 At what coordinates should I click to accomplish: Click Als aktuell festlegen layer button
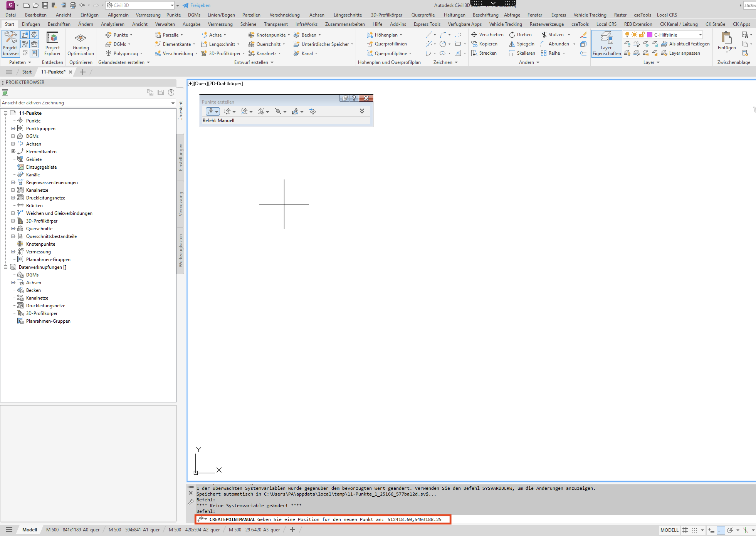click(x=685, y=44)
